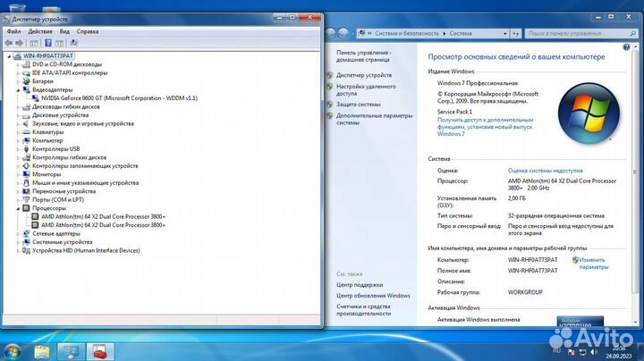This screenshot has height=361, width=644.
Task: Click the Back arrow in Device Manager toolbar
Action: pyautogui.click(x=9, y=43)
